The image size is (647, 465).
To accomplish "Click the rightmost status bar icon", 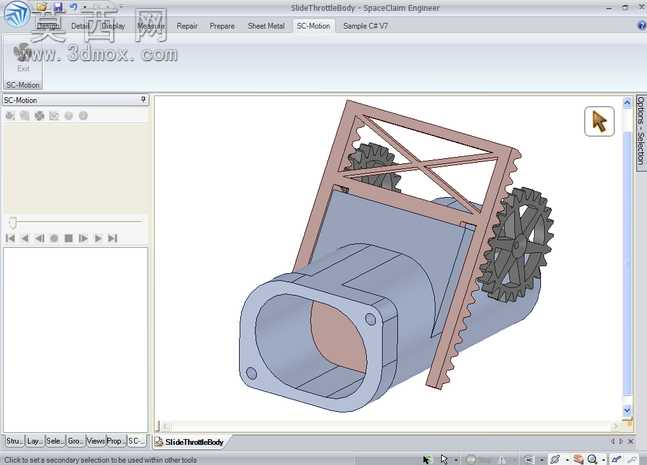I will click(632, 459).
